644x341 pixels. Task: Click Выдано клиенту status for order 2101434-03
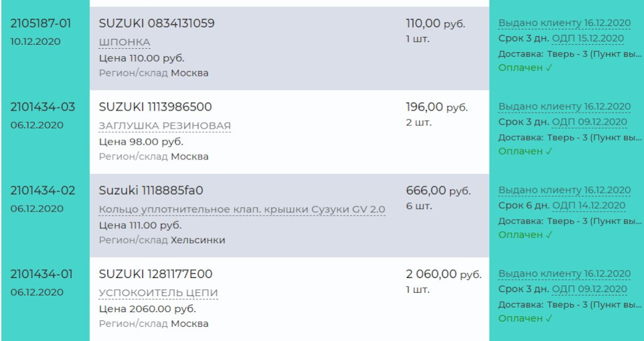point(564,107)
